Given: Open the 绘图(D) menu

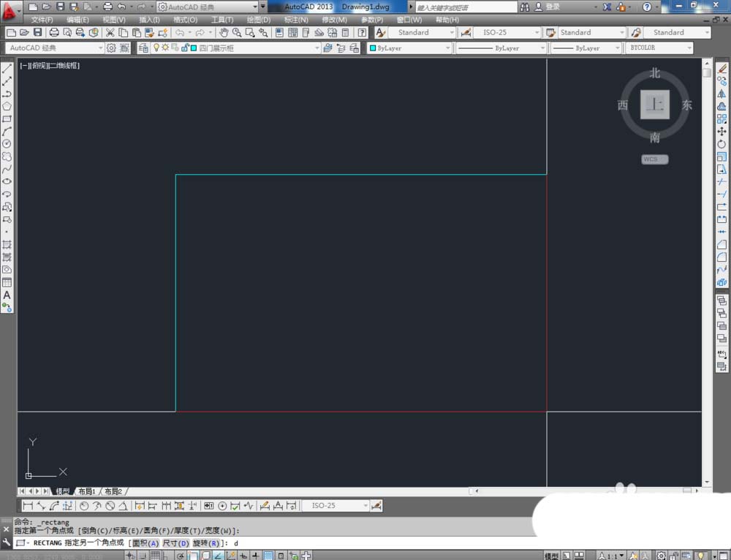Looking at the screenshot, I should tap(259, 20).
